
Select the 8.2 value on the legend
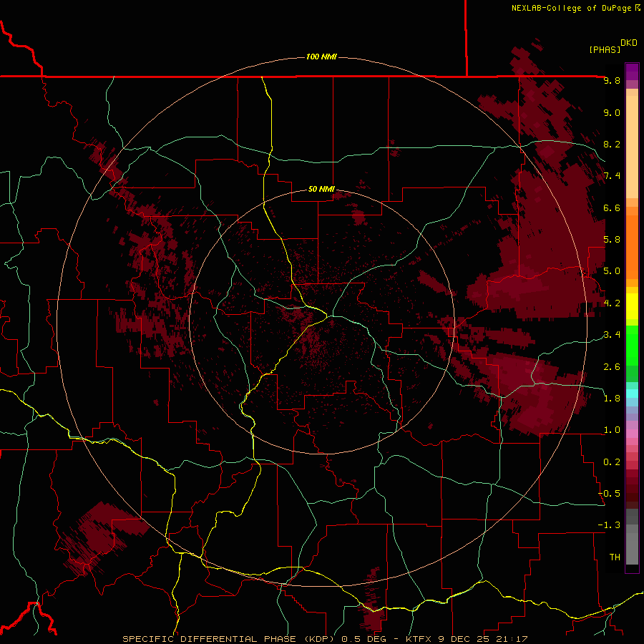612,144
